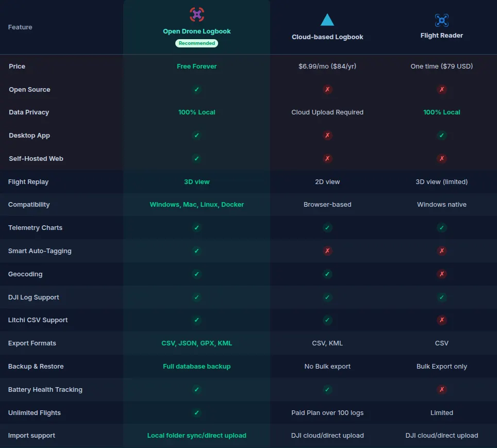
Task: Click Telemetry Charts checkmark for Flight Reader
Action: (x=441, y=228)
